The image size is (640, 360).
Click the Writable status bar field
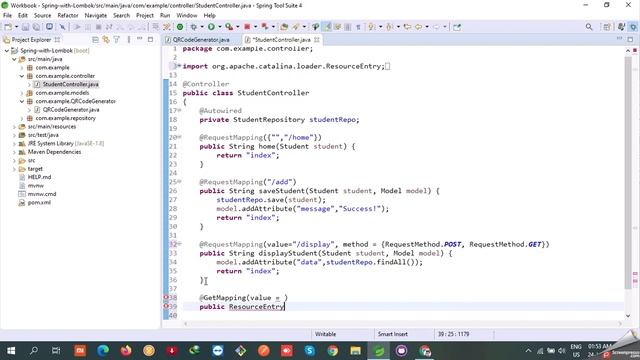pyautogui.click(x=325, y=334)
